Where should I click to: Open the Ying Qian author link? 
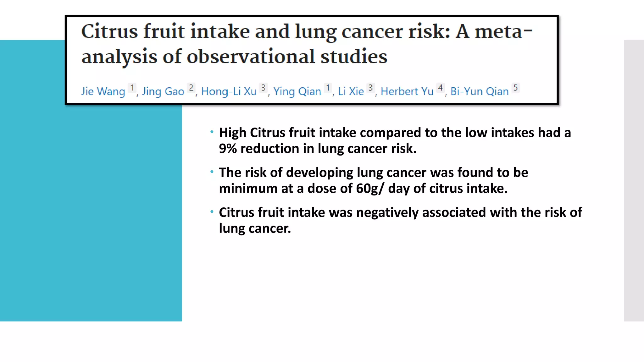click(297, 91)
